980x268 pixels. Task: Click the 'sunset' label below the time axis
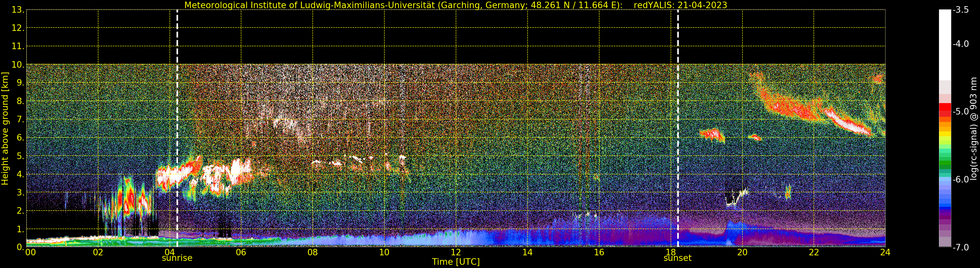[678, 258]
